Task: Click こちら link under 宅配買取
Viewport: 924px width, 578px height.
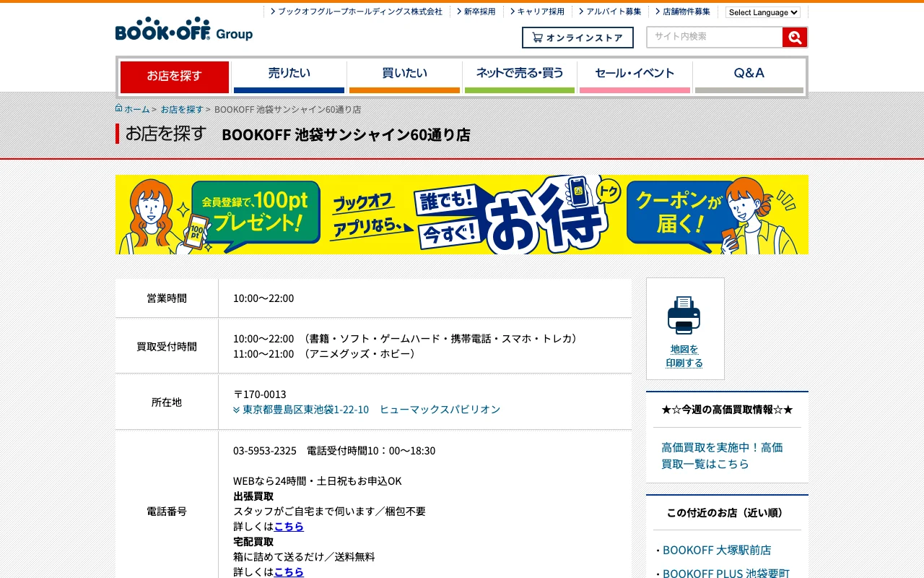Action: (289, 571)
